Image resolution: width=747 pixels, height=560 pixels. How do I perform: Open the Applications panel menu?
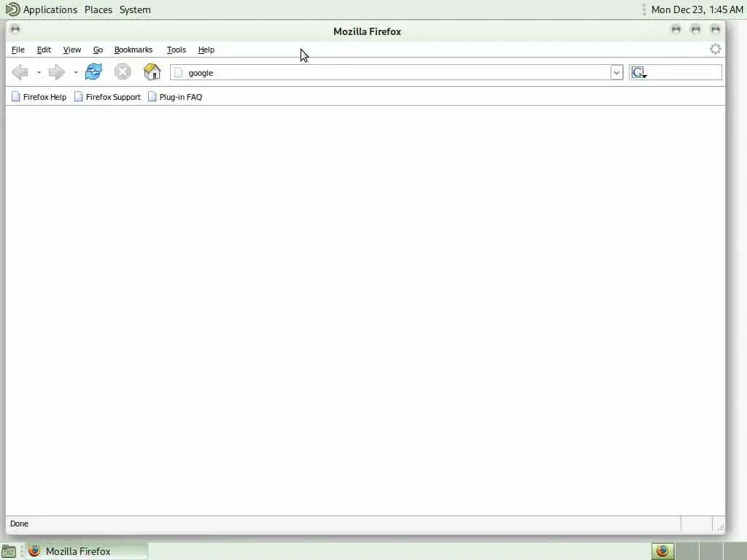pos(50,9)
